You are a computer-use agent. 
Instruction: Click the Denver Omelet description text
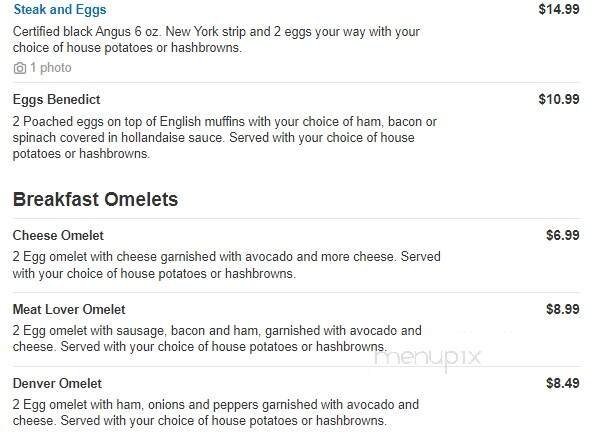pos(215,413)
